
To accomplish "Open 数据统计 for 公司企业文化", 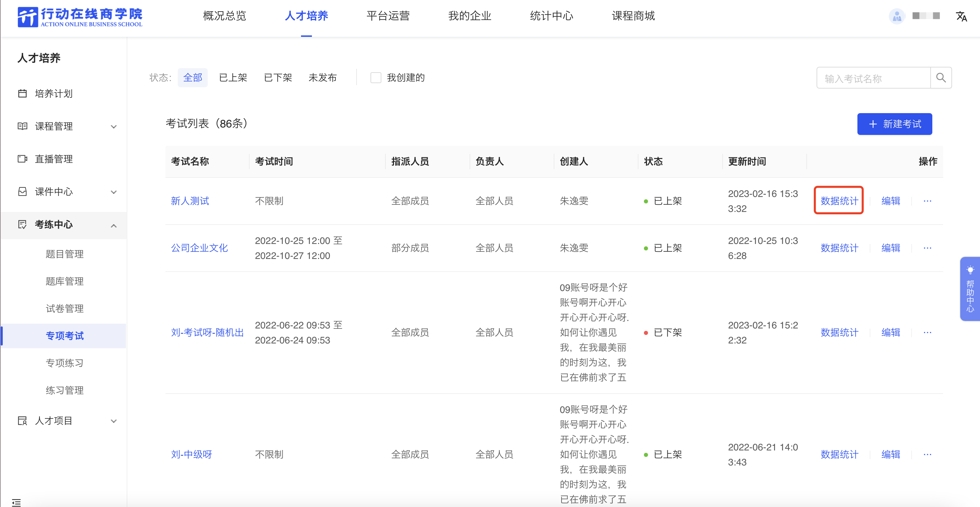I will [x=839, y=248].
